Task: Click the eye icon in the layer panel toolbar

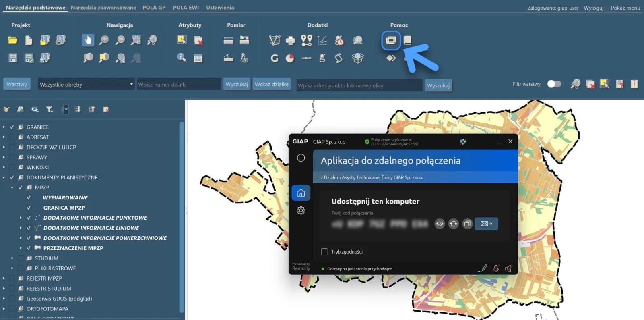Action: [35, 109]
